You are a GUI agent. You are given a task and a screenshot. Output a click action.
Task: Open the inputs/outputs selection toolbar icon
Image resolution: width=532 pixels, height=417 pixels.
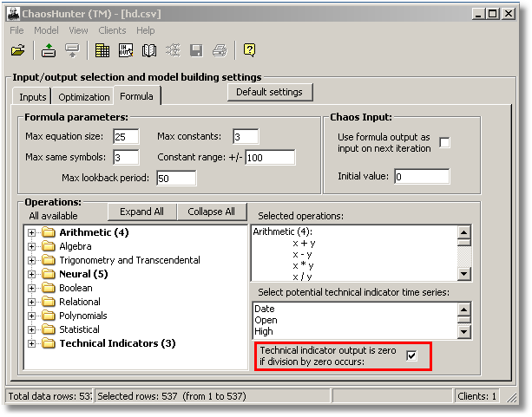pos(126,50)
